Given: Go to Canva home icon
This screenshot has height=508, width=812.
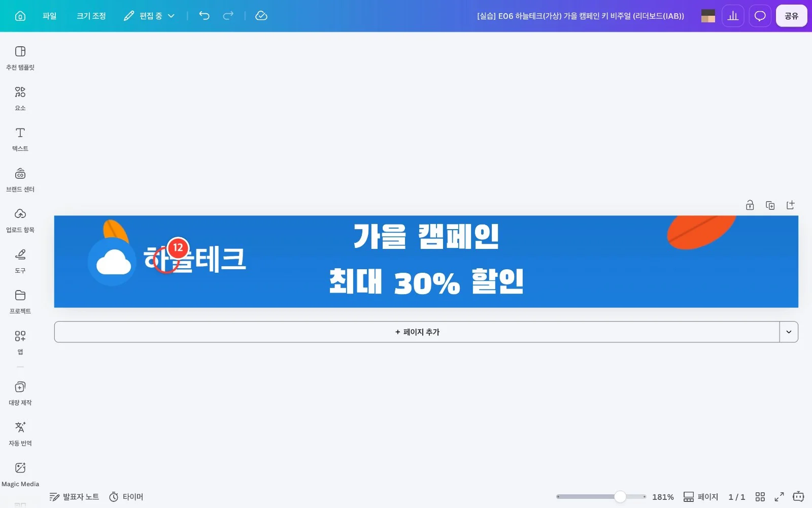Looking at the screenshot, I should coord(20,16).
